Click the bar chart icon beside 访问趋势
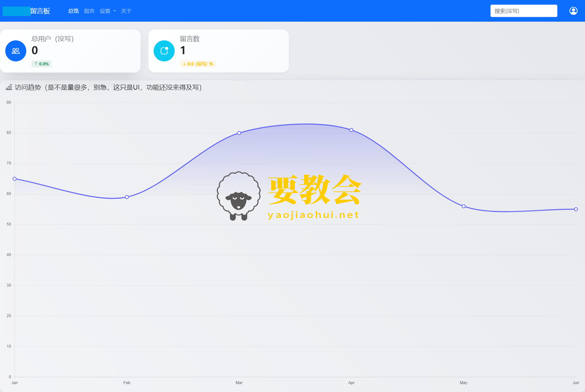This screenshot has height=392, width=585. (9, 87)
